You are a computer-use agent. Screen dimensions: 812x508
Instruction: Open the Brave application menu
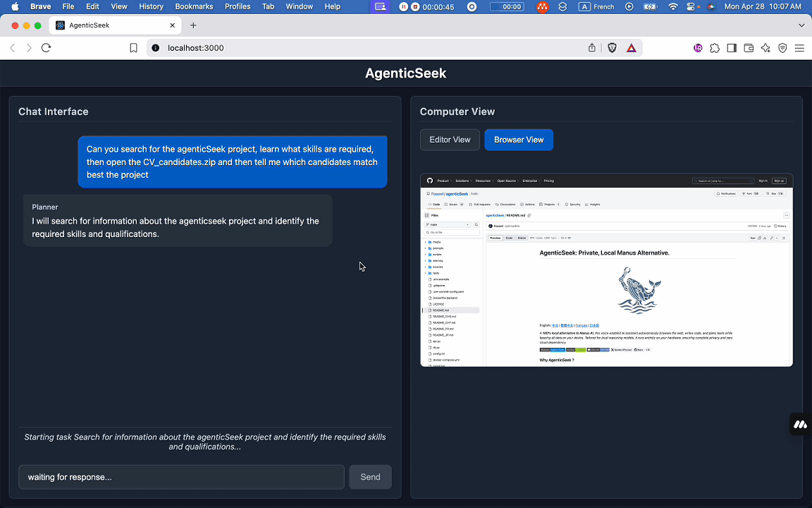[x=40, y=7]
